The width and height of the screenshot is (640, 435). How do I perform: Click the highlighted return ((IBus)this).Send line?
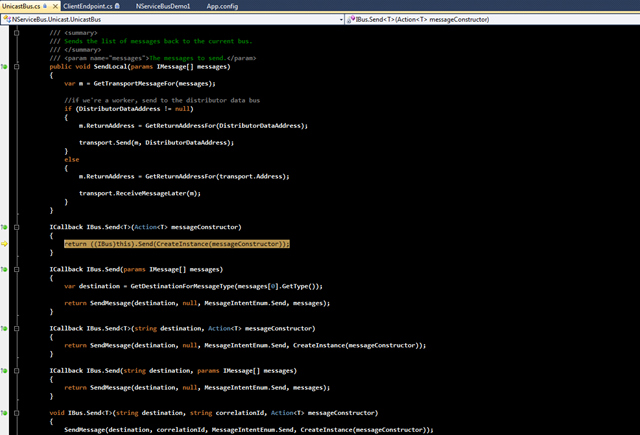(177, 244)
